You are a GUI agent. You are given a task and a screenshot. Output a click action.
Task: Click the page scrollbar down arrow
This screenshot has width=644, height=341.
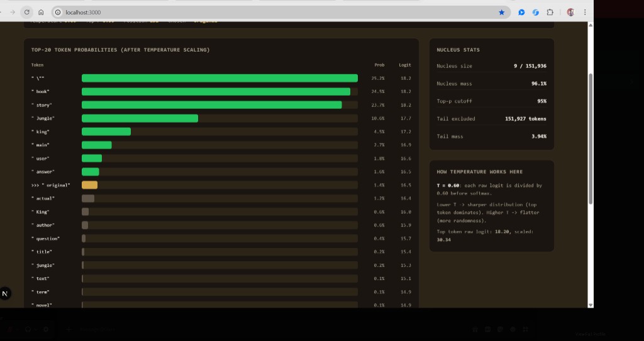[591, 305]
